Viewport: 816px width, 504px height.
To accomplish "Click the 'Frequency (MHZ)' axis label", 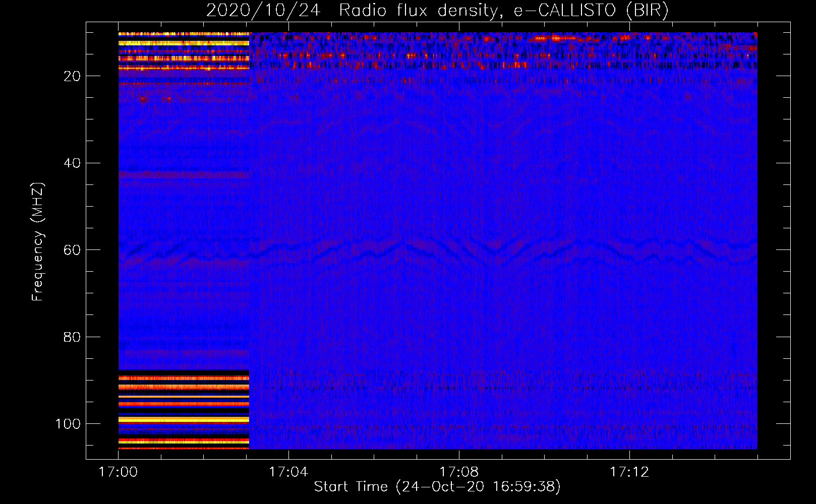I will (38, 242).
